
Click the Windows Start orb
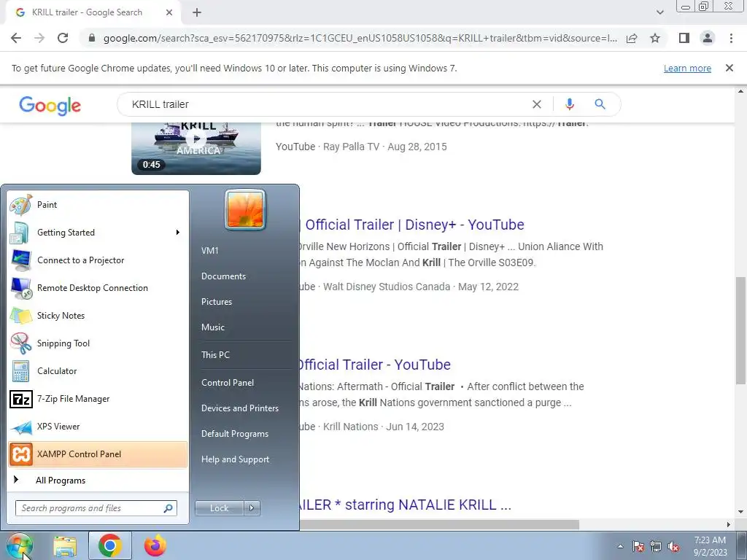coord(20,546)
